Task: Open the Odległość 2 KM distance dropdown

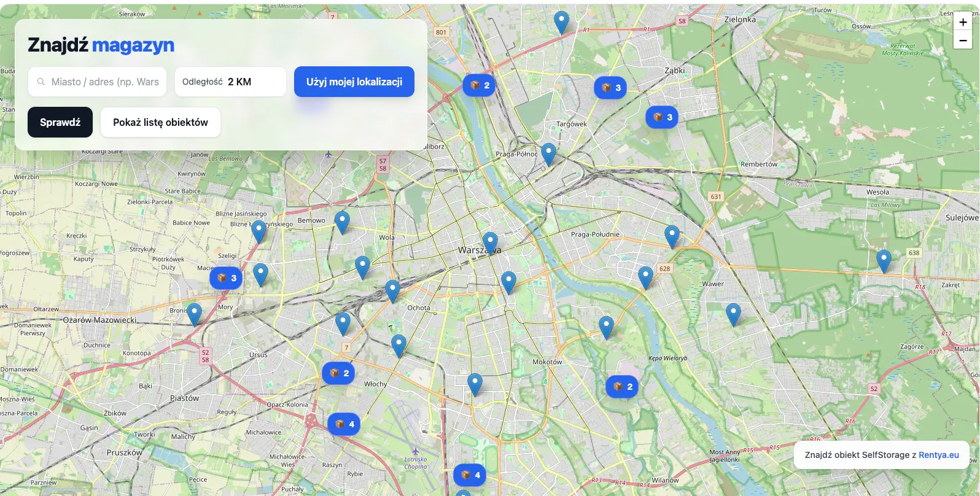Action: [x=230, y=82]
